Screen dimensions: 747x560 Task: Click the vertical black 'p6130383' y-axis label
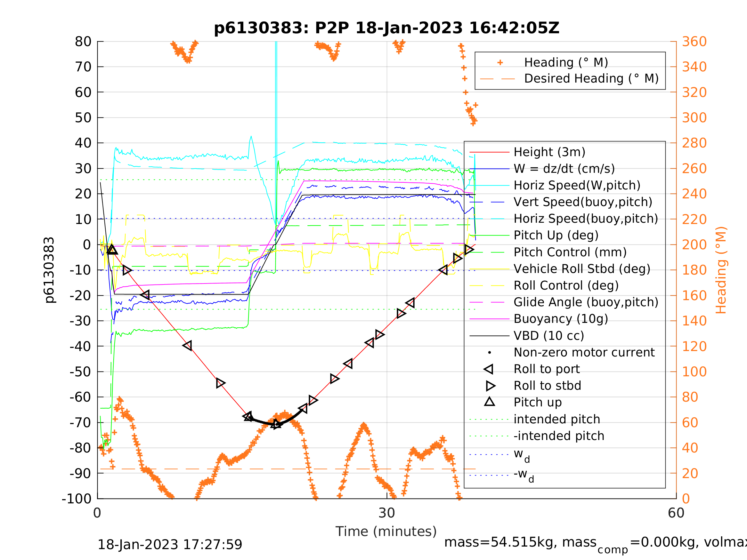pyautogui.click(x=49, y=270)
